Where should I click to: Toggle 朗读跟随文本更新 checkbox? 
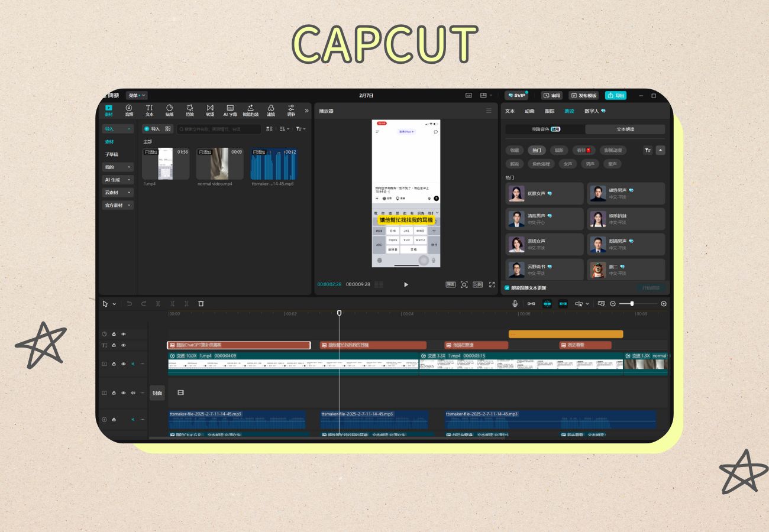click(x=507, y=288)
